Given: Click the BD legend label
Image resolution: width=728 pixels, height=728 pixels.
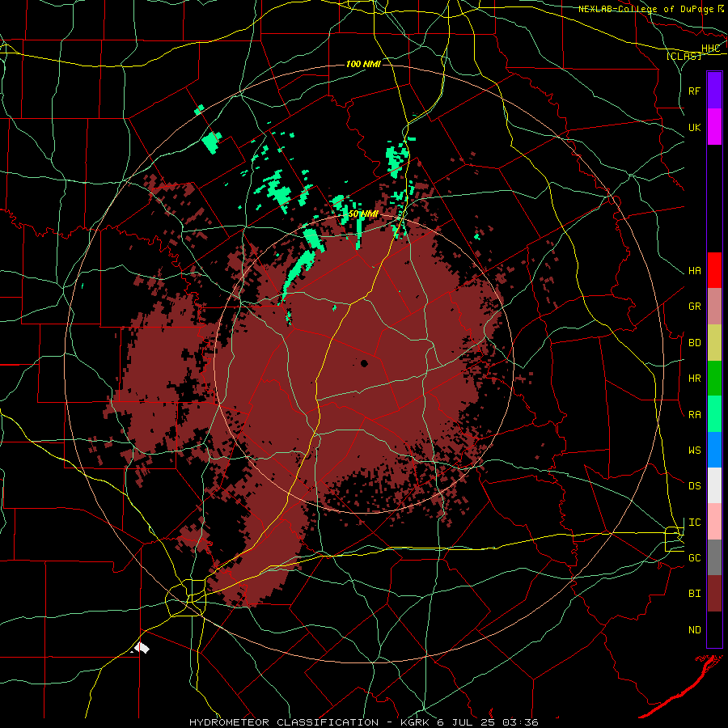Looking at the screenshot, I should click(694, 343).
